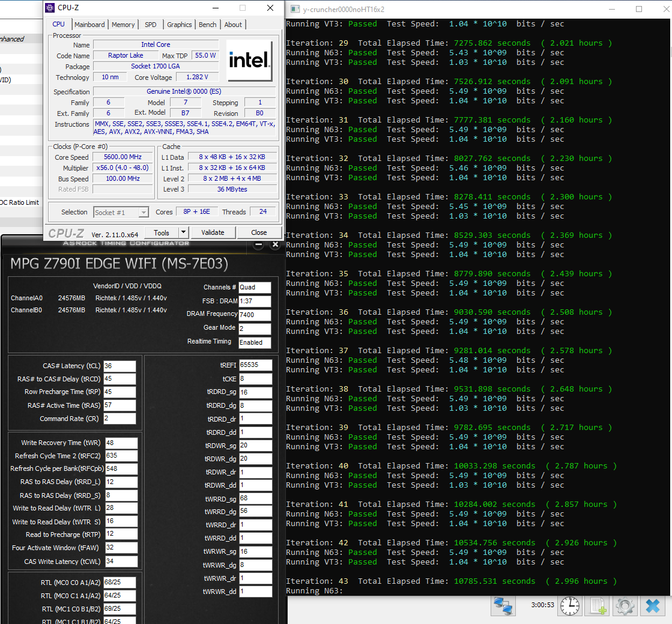Click the Realtime Timing Enabled field

click(255, 342)
